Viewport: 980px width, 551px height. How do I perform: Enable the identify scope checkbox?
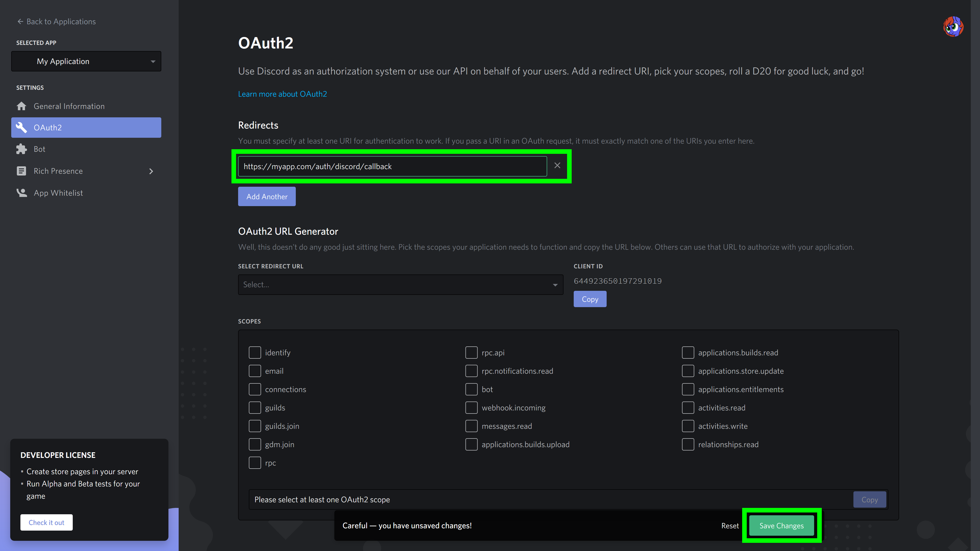pos(254,353)
